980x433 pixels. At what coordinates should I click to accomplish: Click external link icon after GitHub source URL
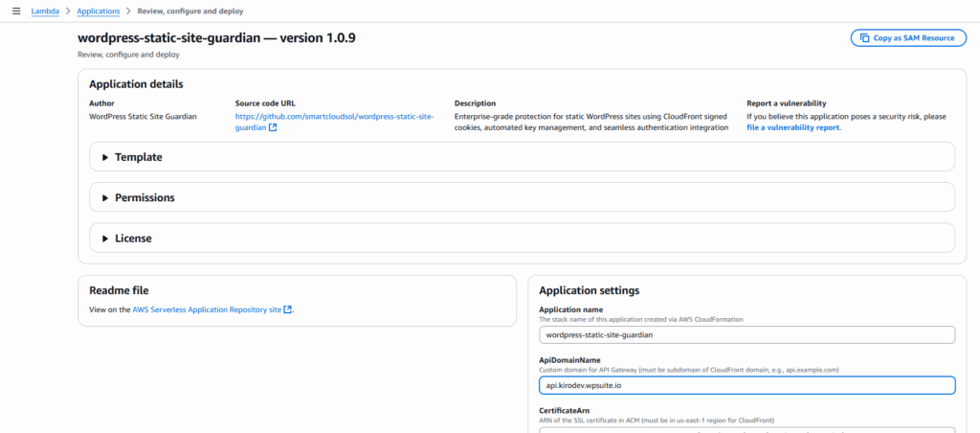(x=273, y=127)
